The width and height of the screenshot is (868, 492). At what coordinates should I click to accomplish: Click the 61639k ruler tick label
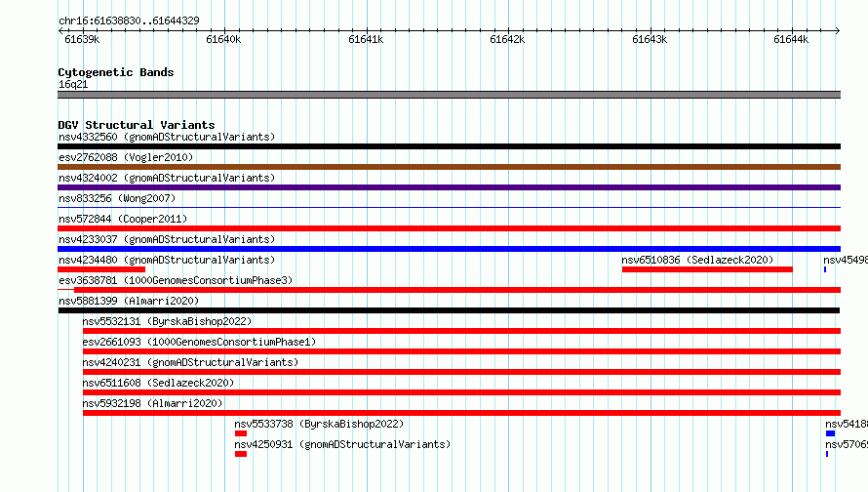pyautogui.click(x=82, y=39)
